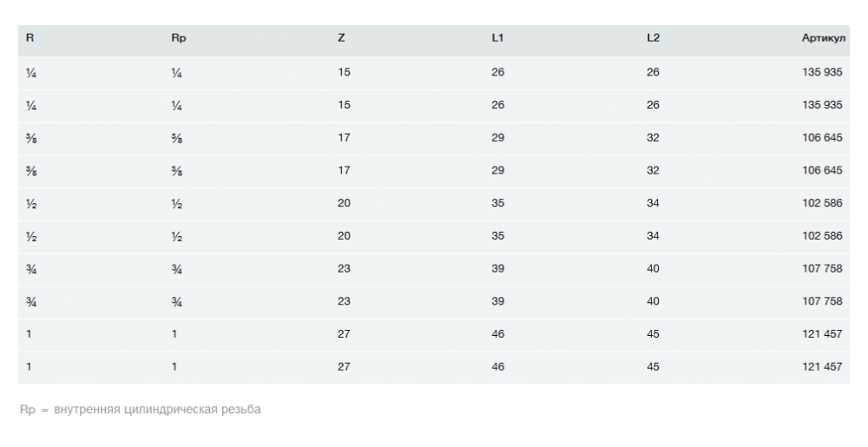Image resolution: width=868 pixels, height=447 pixels.
Task: Click the second 107 758 article number
Action: [x=822, y=301]
